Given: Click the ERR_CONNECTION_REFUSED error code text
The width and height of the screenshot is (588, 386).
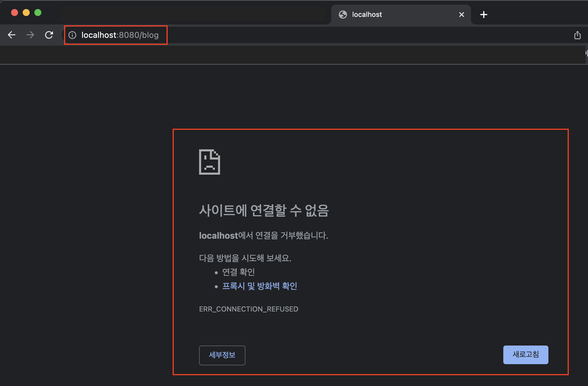Looking at the screenshot, I should click(249, 309).
